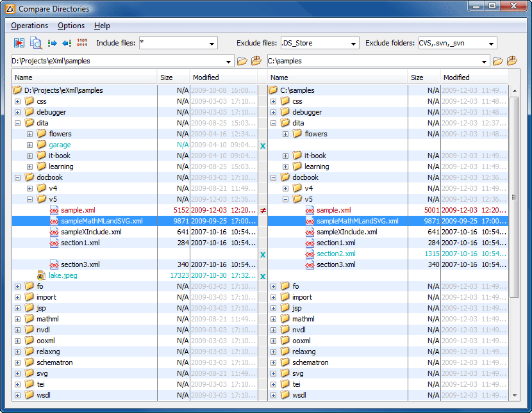Expand the left garage folder
Screen dimensions: 532x413
pos(30,145)
